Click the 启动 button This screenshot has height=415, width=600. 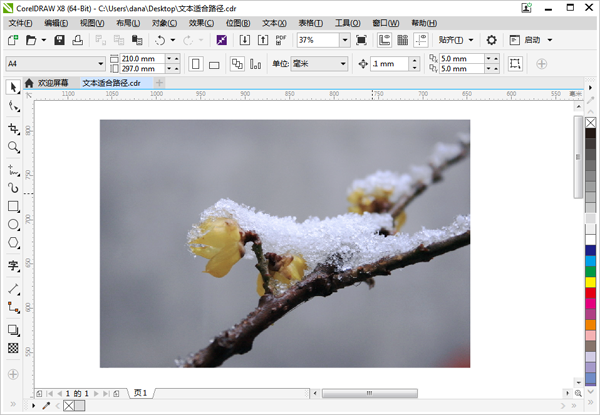(526, 40)
